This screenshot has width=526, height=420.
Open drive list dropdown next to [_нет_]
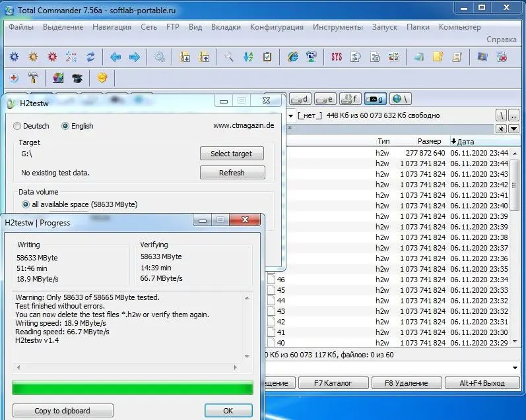pyautogui.click(x=291, y=115)
